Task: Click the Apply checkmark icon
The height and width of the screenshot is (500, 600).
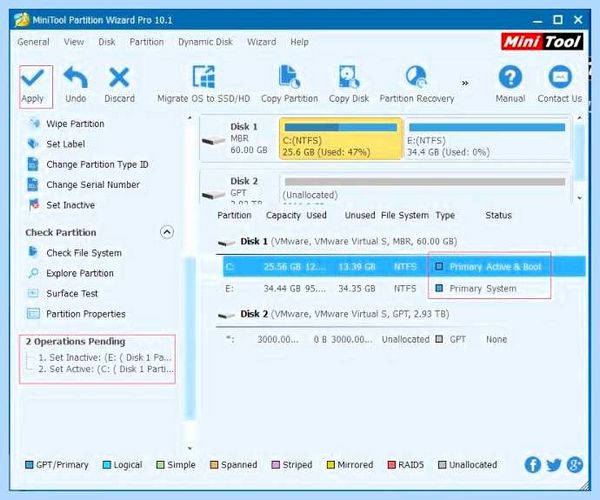Action: tap(33, 78)
